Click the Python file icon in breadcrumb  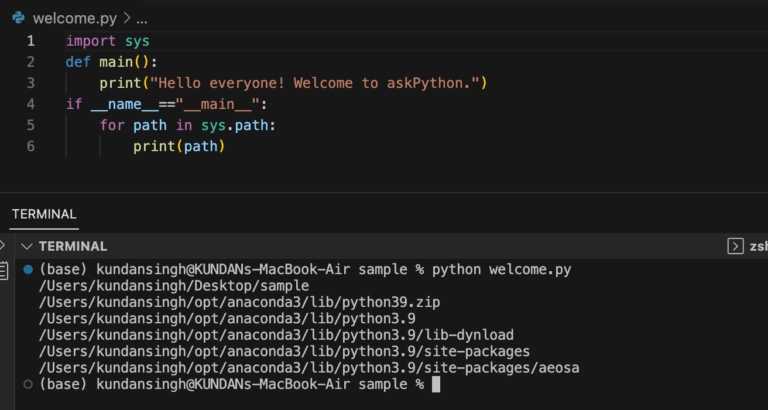16,19
